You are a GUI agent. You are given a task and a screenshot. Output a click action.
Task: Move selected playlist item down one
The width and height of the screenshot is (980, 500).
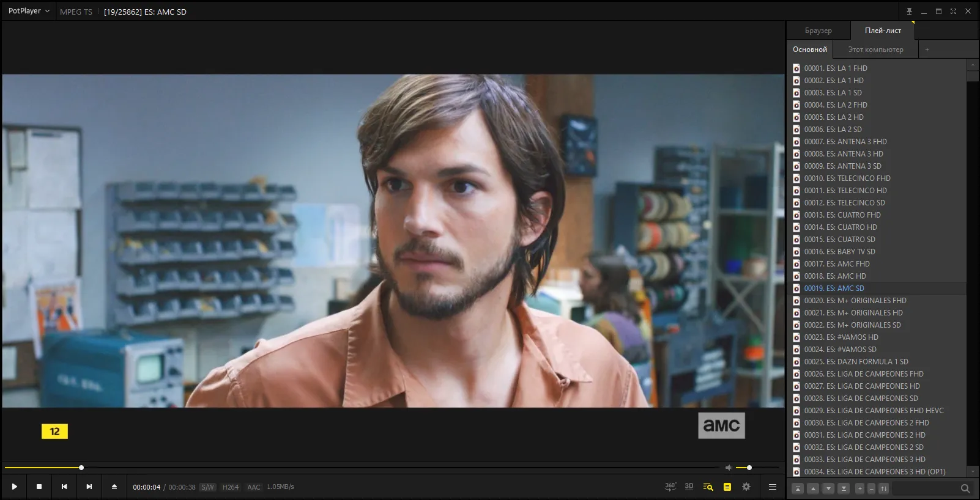coord(828,488)
